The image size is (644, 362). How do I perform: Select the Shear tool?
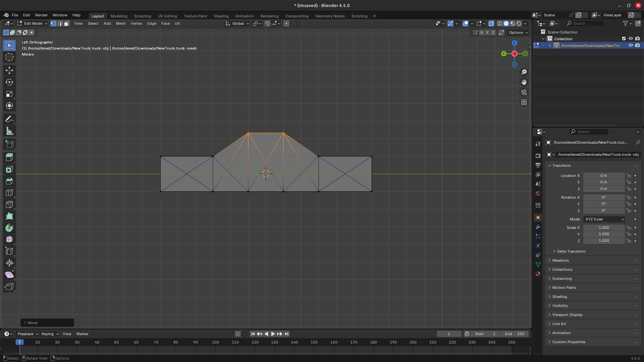pos(9,275)
